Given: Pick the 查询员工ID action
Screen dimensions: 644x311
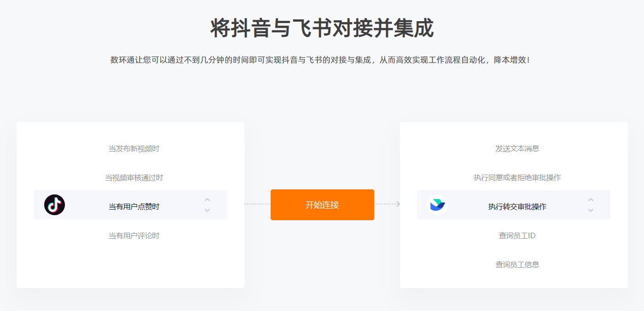Looking at the screenshot, I should [517, 235].
